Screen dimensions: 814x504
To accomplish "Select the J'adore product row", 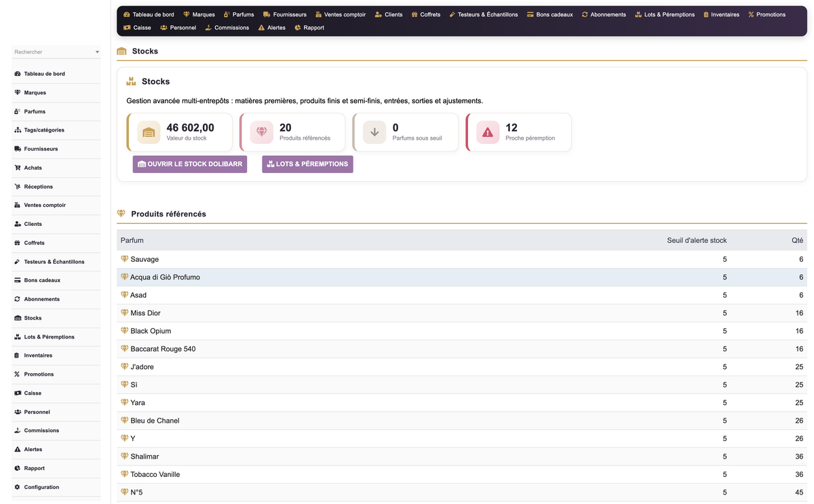I will click(462, 367).
